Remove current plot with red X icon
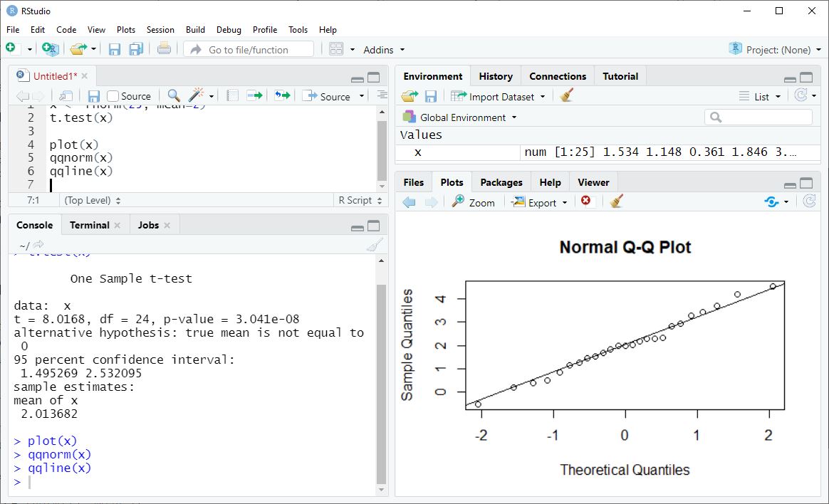The height and width of the screenshot is (504, 829). [586, 202]
